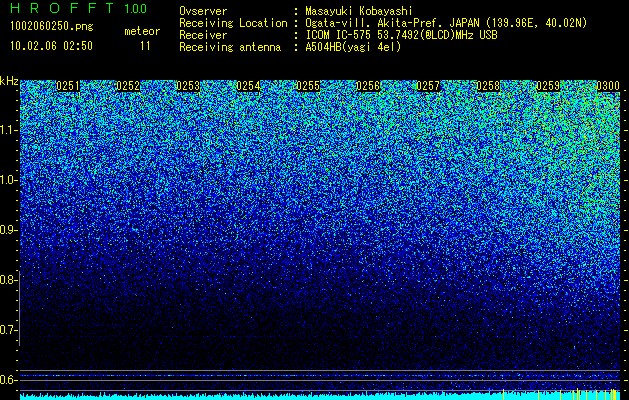Click the 0256 time marker
Viewport: 629px width, 400px height.
pos(368,86)
